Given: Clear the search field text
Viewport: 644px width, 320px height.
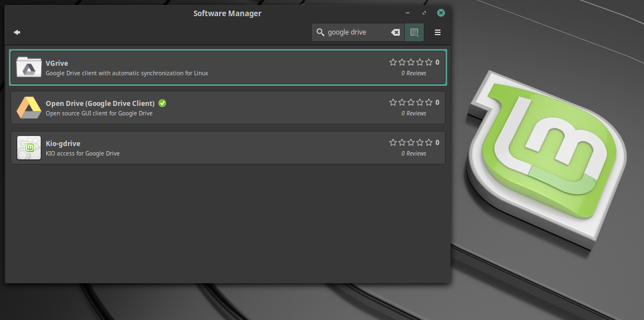Looking at the screenshot, I should click(x=395, y=32).
